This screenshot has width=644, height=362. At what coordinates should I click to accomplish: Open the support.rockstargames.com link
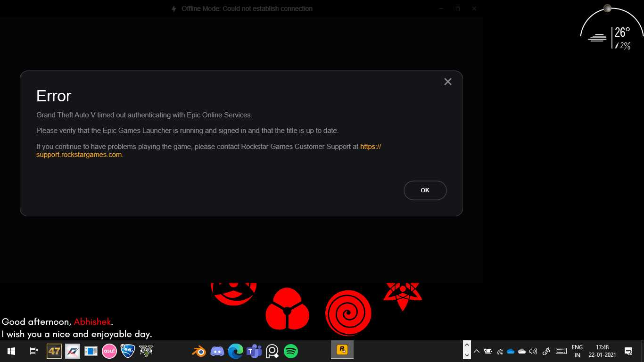coord(79,154)
